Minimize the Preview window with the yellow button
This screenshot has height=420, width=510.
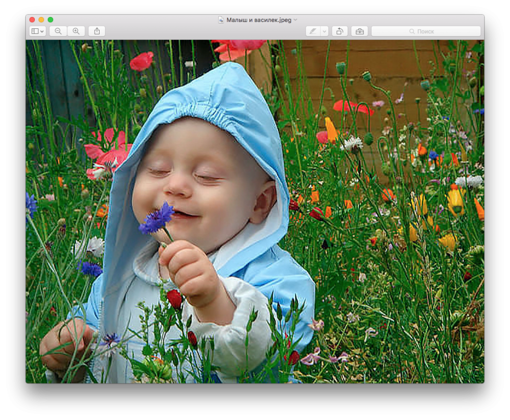41,20
